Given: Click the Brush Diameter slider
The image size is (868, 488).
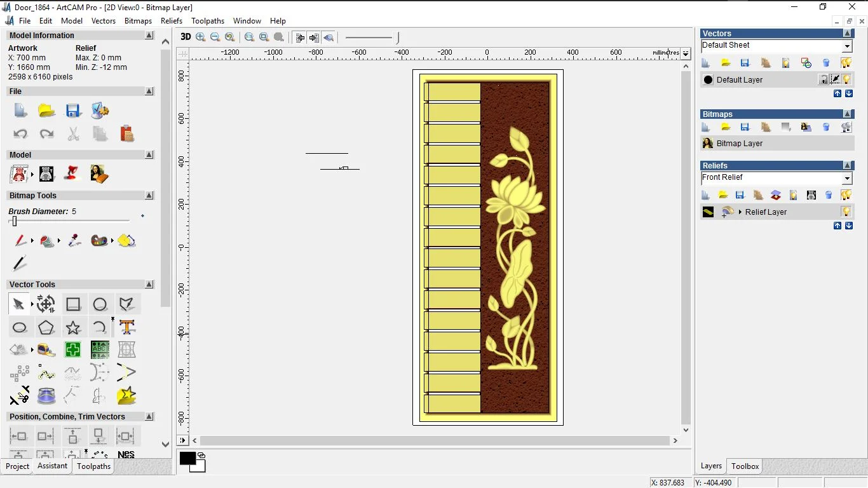Looking at the screenshot, I should [x=15, y=221].
